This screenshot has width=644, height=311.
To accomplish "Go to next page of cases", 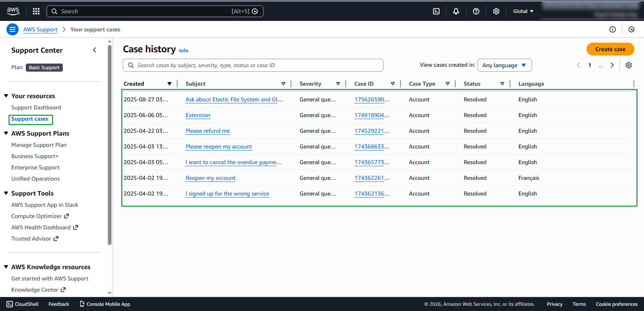I will [x=612, y=65].
